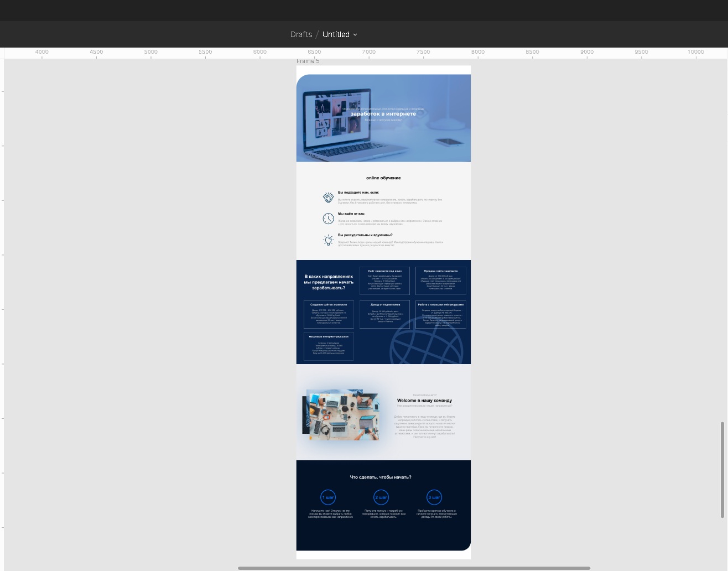Open the dropdown chevron beside Untitled

355,35
